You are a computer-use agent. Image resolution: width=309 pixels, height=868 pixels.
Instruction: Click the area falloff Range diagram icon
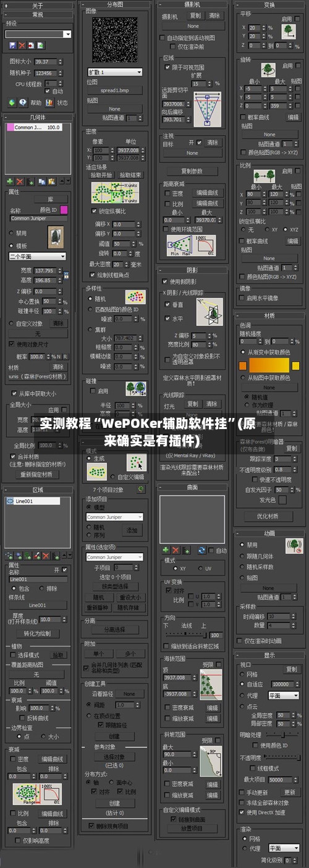tap(37, 795)
